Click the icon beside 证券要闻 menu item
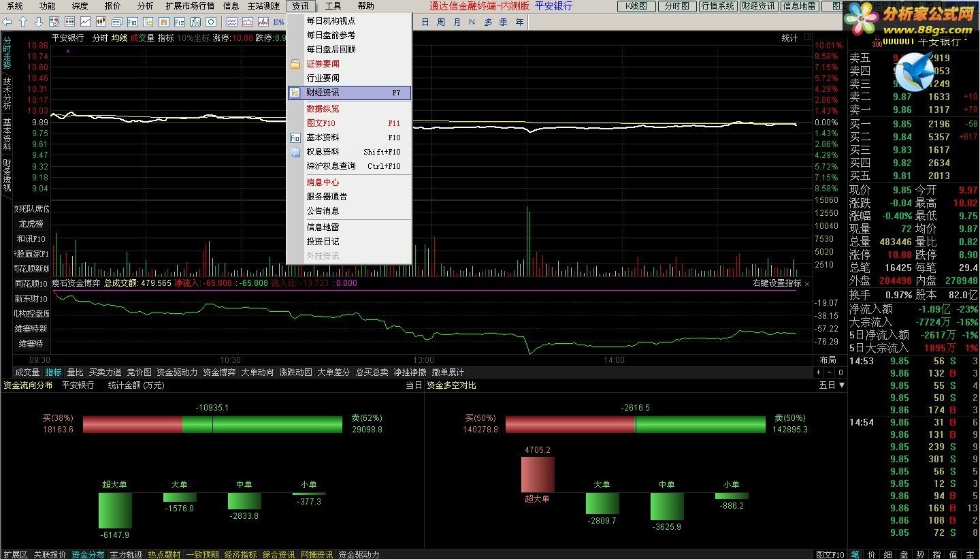 point(295,64)
